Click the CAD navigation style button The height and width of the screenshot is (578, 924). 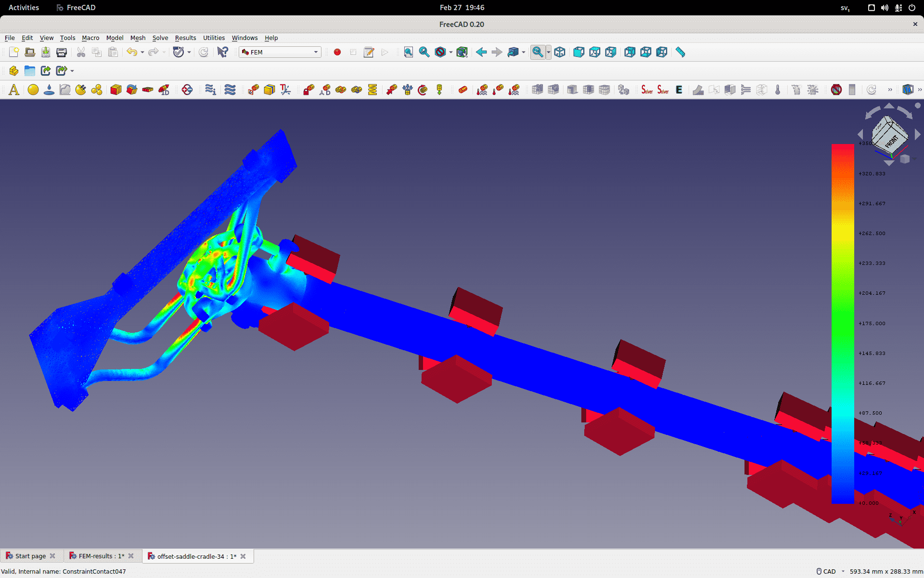(826, 571)
